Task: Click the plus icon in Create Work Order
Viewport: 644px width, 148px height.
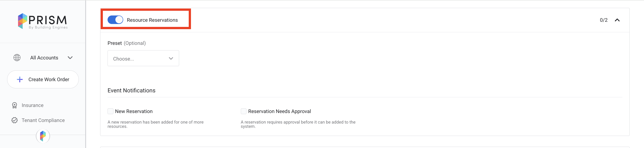Action: tap(20, 80)
